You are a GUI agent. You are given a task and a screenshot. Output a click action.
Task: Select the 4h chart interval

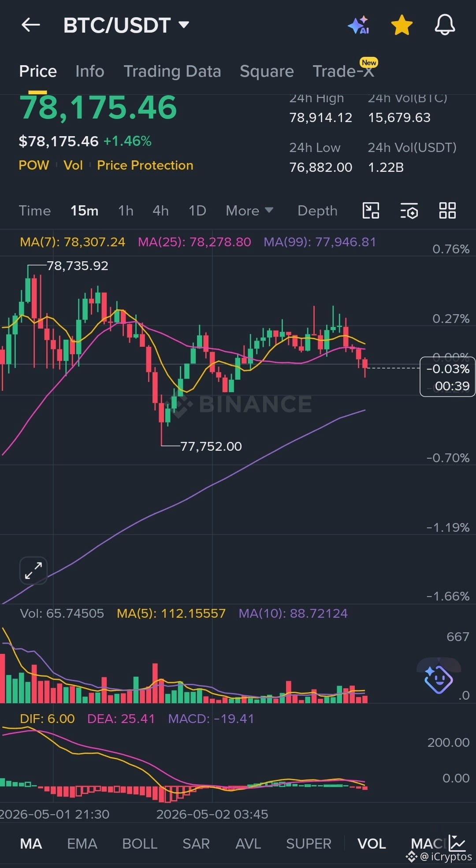161,211
